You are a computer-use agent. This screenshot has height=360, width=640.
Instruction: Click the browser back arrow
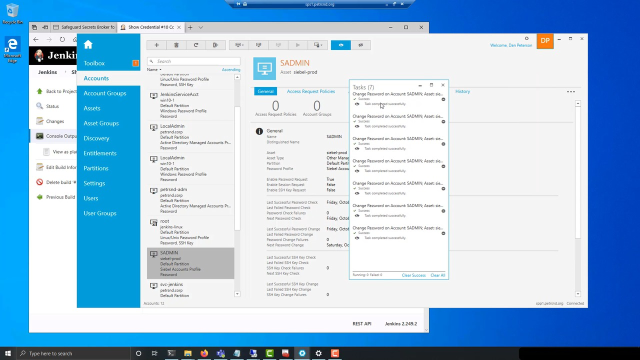(x=36, y=40)
